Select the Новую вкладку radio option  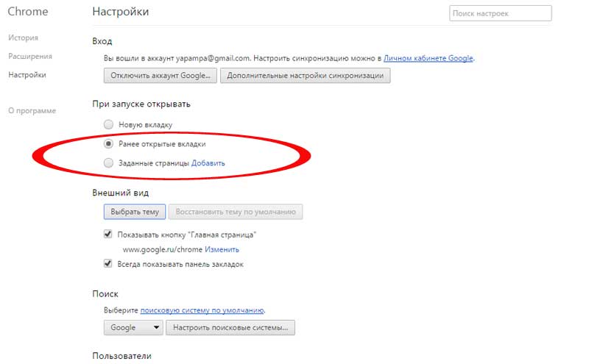[108, 124]
